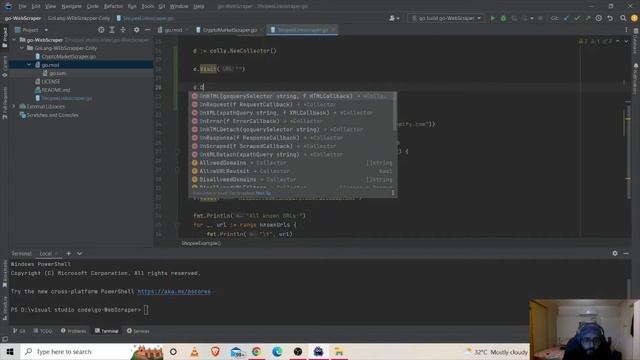Image resolution: width=640 pixels, height=360 pixels.
Task: Open README.md in the tree
Action: point(56,90)
